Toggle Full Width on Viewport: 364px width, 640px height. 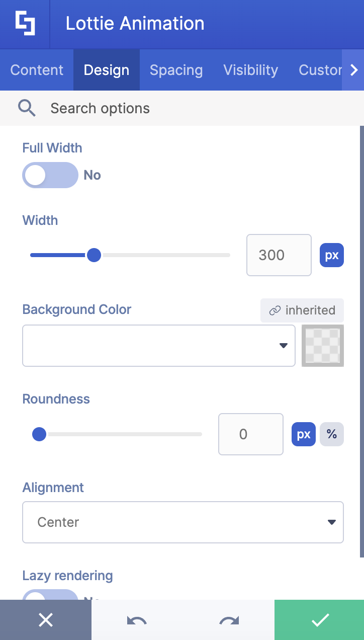50,175
